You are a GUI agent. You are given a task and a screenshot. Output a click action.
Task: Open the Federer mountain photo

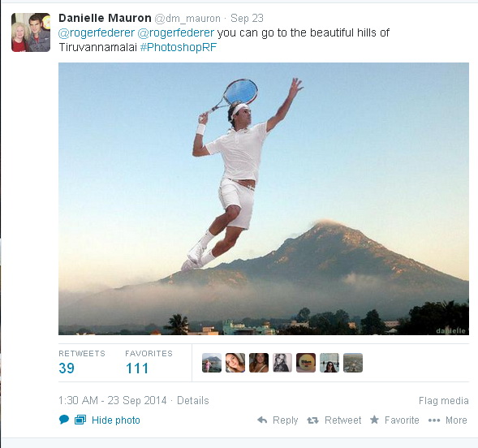pyautogui.click(x=264, y=199)
